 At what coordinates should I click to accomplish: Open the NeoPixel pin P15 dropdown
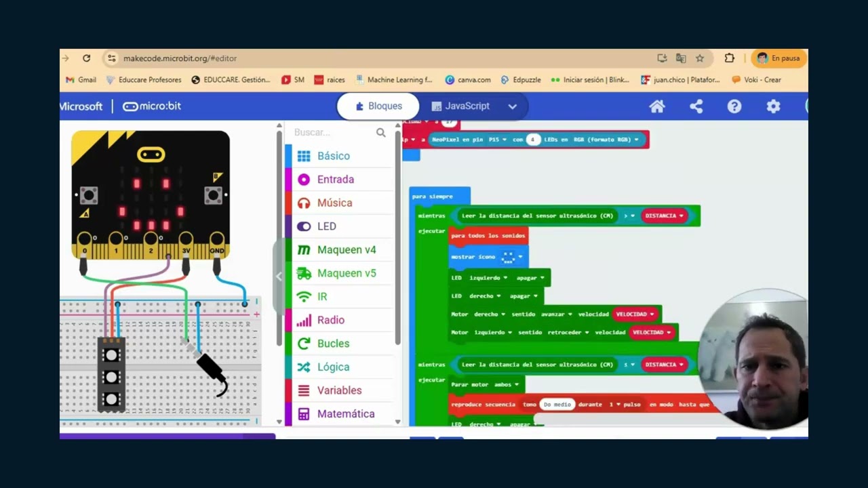point(498,140)
